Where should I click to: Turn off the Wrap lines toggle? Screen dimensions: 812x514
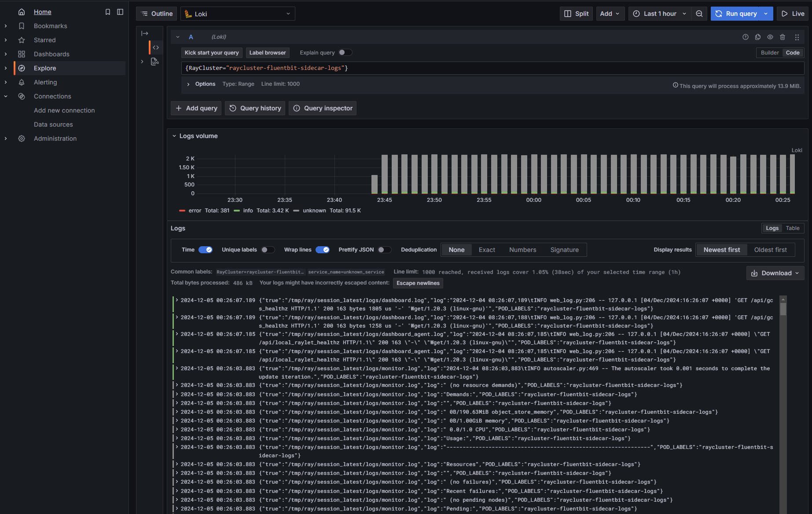click(x=323, y=250)
